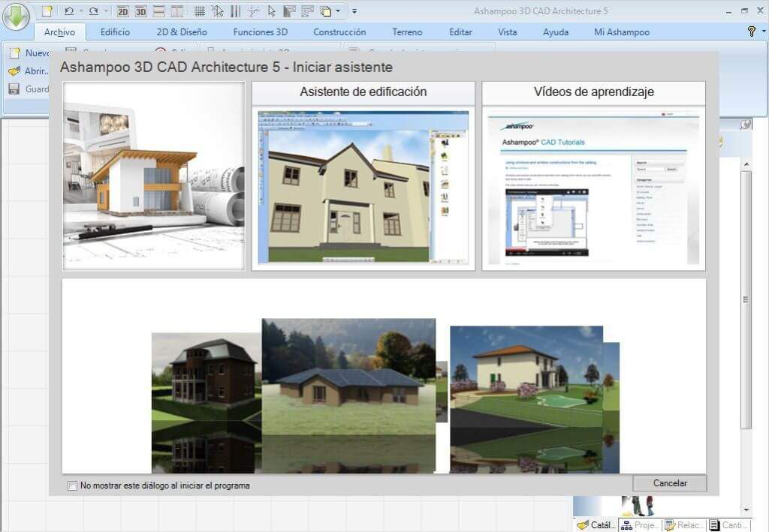The image size is (769, 532).
Task: Click the architectural model house image tile
Action: click(154, 176)
